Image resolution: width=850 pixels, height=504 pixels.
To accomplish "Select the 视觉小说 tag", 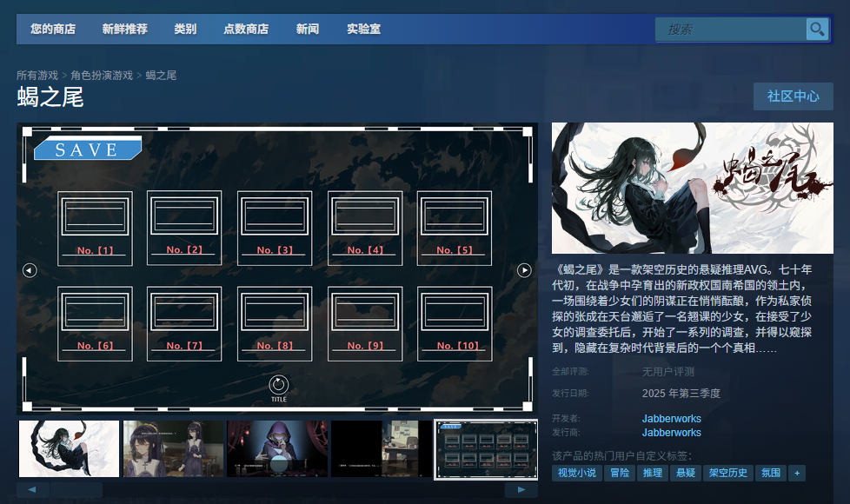I will (576, 473).
